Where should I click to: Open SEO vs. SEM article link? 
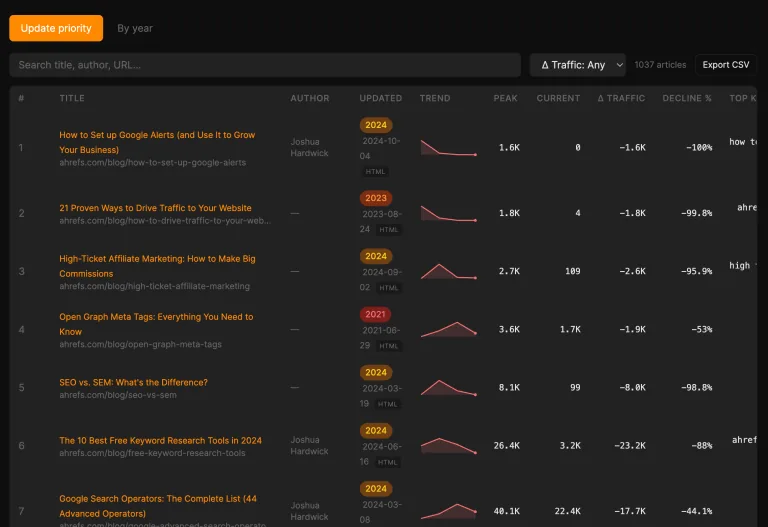tap(133, 383)
